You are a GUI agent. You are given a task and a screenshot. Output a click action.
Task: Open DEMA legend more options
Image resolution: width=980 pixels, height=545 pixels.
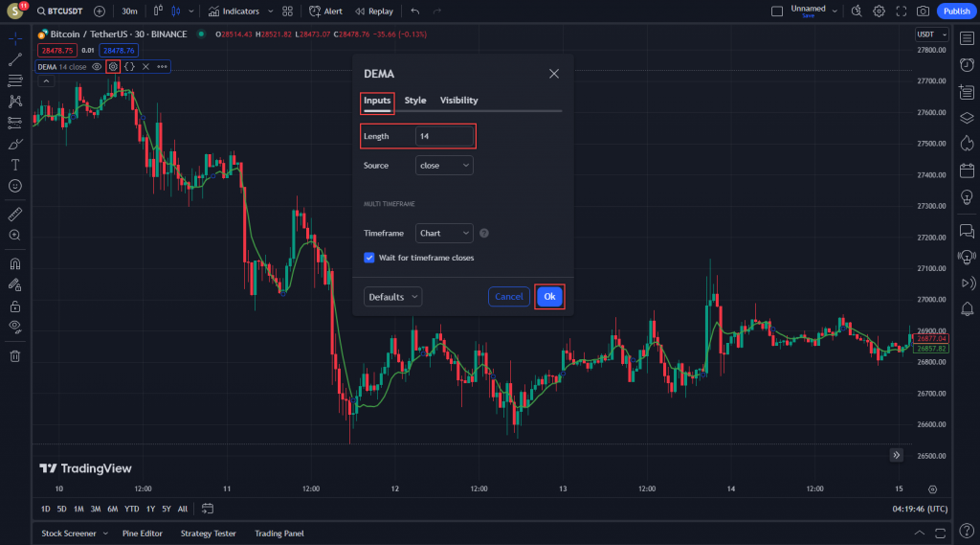point(162,66)
